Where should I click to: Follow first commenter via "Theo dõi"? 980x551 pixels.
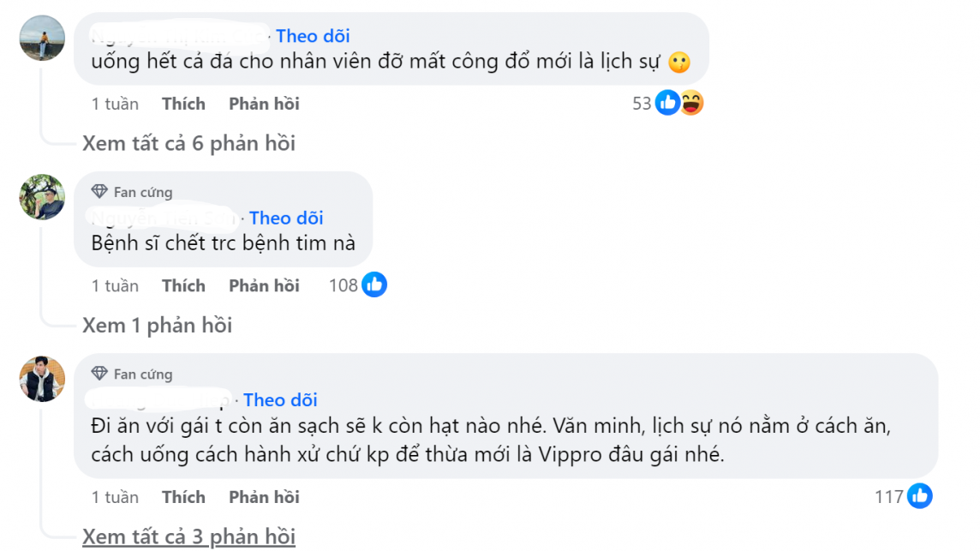pyautogui.click(x=313, y=36)
